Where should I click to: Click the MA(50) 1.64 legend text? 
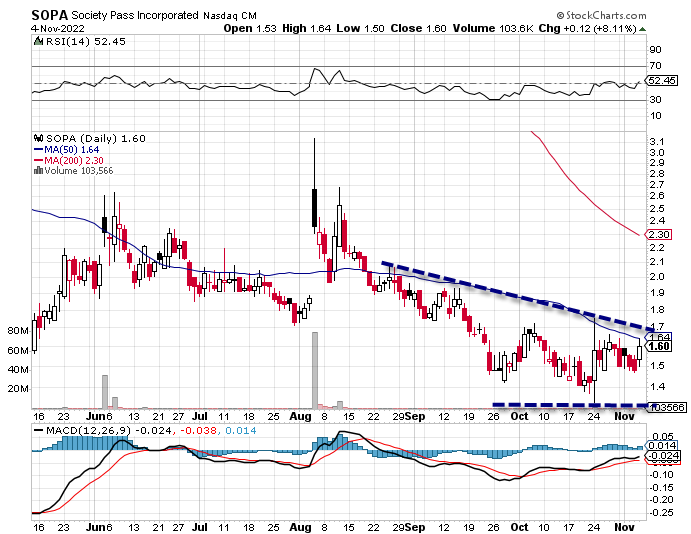pos(72,150)
